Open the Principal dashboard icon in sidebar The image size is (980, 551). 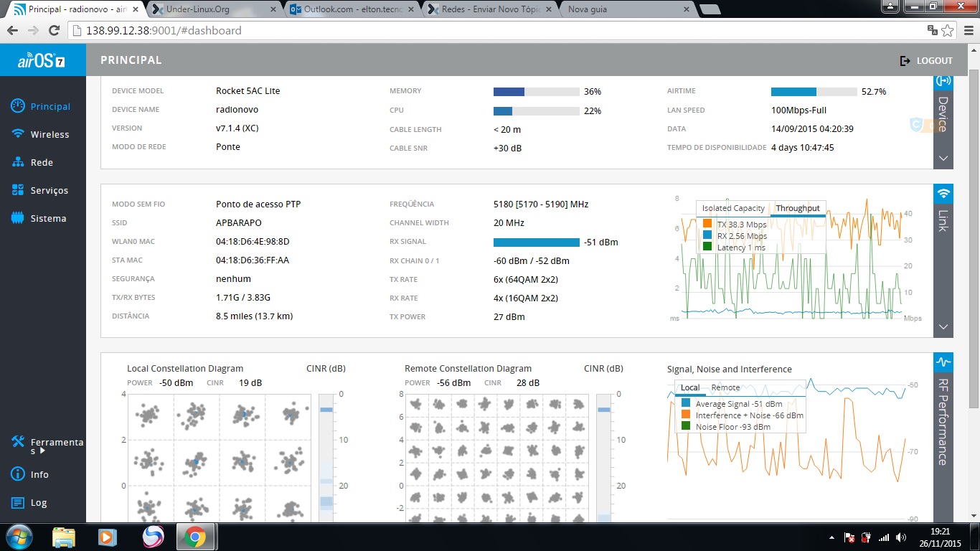tap(19, 106)
